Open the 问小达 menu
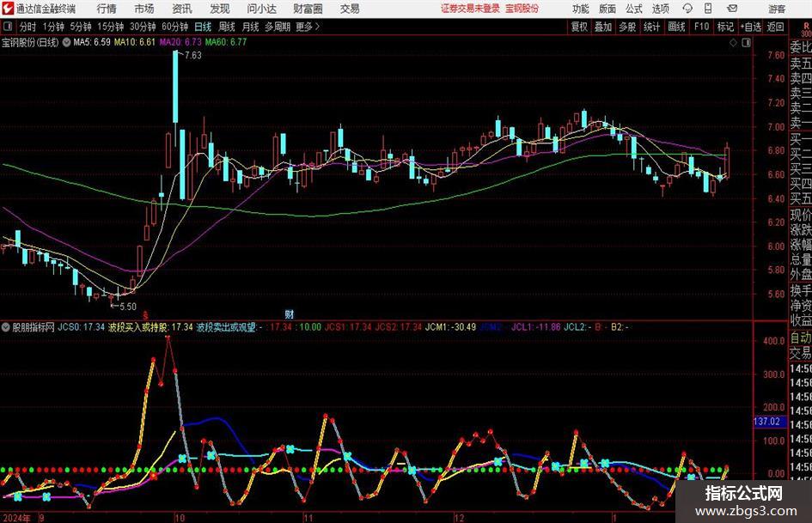 pyautogui.click(x=261, y=9)
